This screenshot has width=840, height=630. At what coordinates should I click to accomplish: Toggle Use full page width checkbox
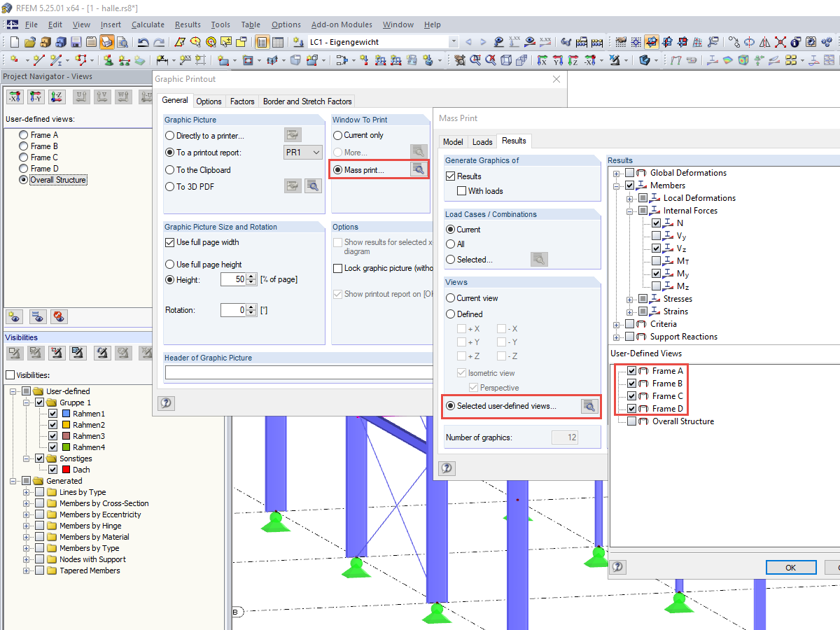click(170, 242)
